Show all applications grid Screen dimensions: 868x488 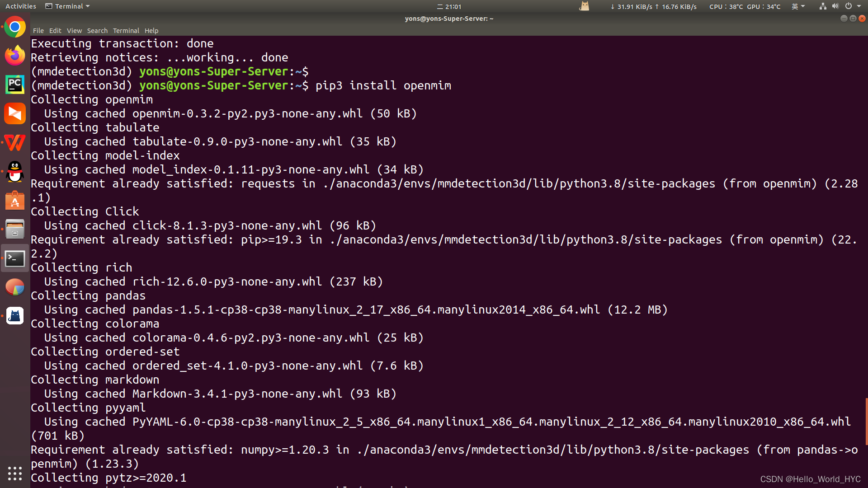coord(15,473)
